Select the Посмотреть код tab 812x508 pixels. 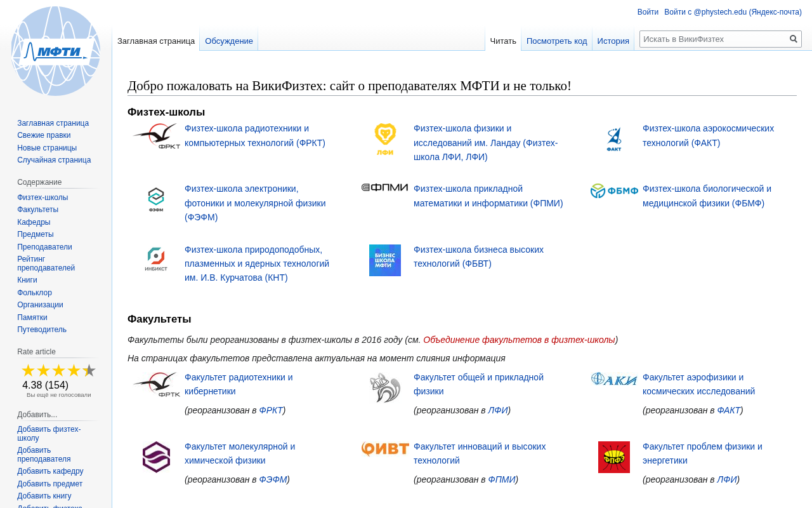pos(556,41)
